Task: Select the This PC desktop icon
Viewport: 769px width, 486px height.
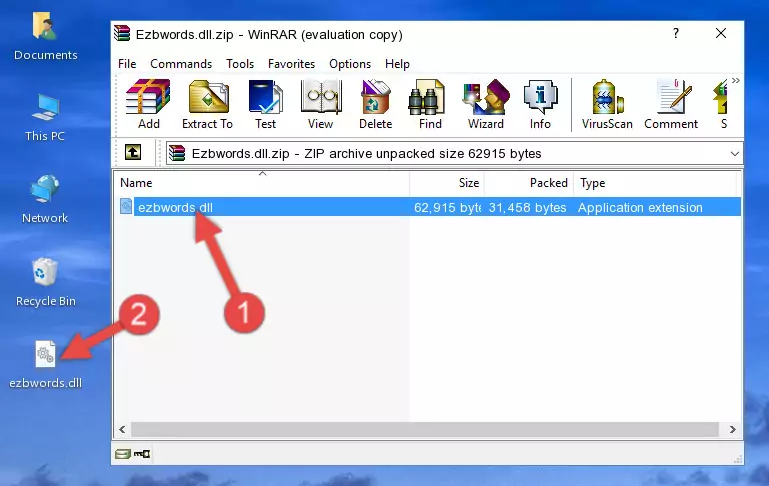Action: 45,118
